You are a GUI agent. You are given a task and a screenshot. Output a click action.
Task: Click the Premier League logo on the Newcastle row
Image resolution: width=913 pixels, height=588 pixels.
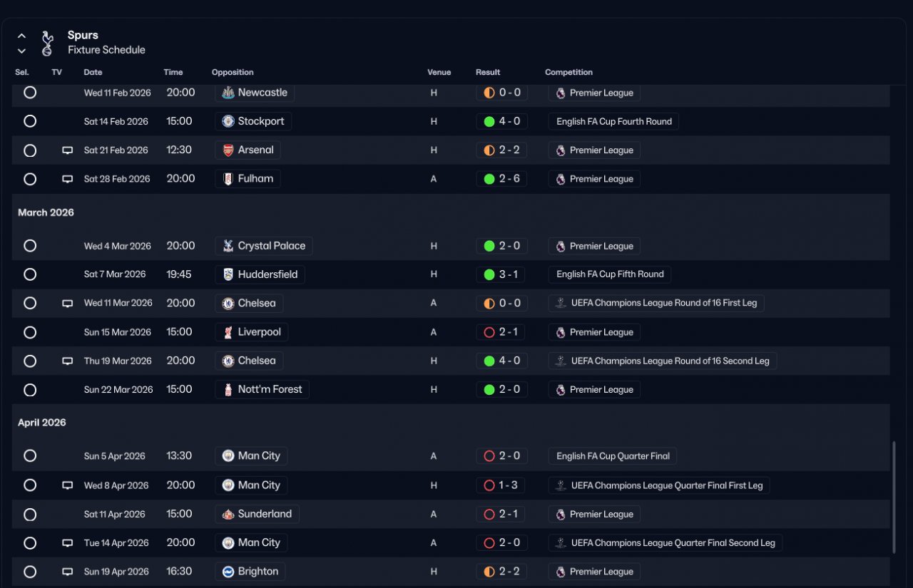coord(561,93)
